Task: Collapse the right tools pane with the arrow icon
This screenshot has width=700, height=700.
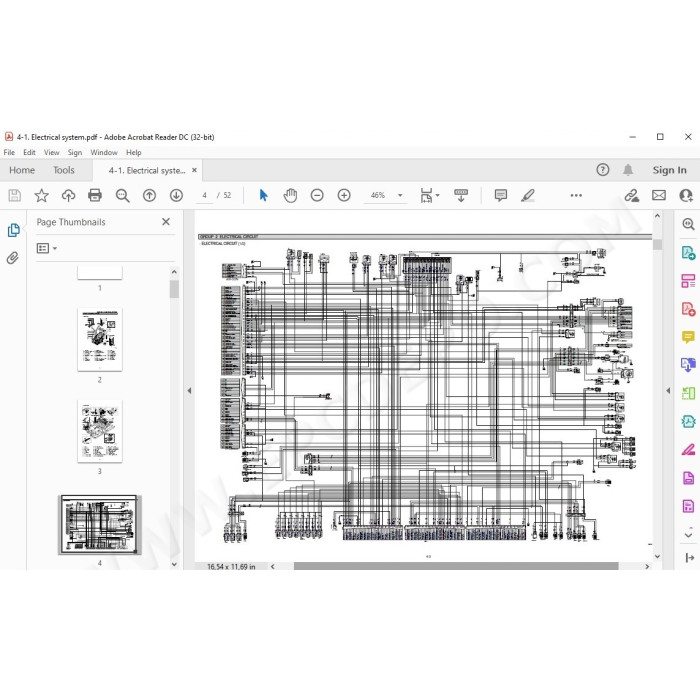Action: click(689, 558)
